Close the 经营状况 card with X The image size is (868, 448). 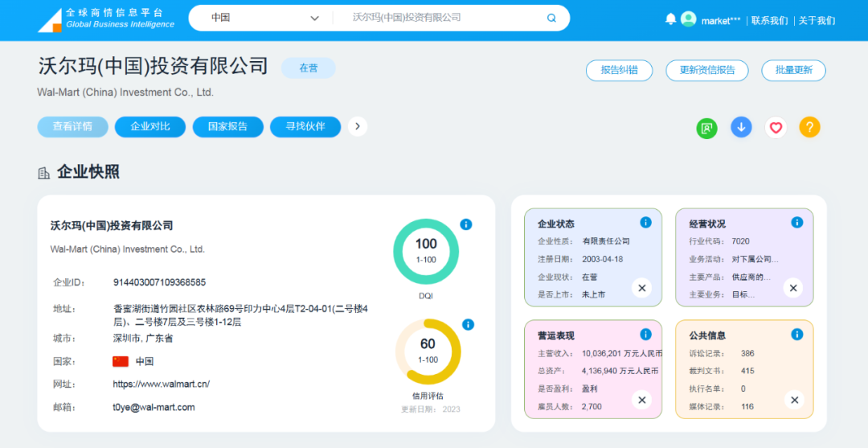[792, 288]
